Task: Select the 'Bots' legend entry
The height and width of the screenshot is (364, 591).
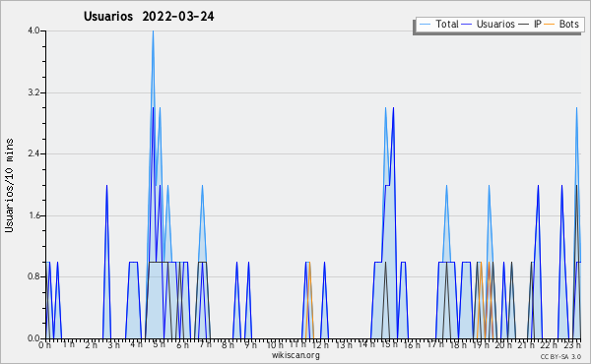Action: point(568,24)
